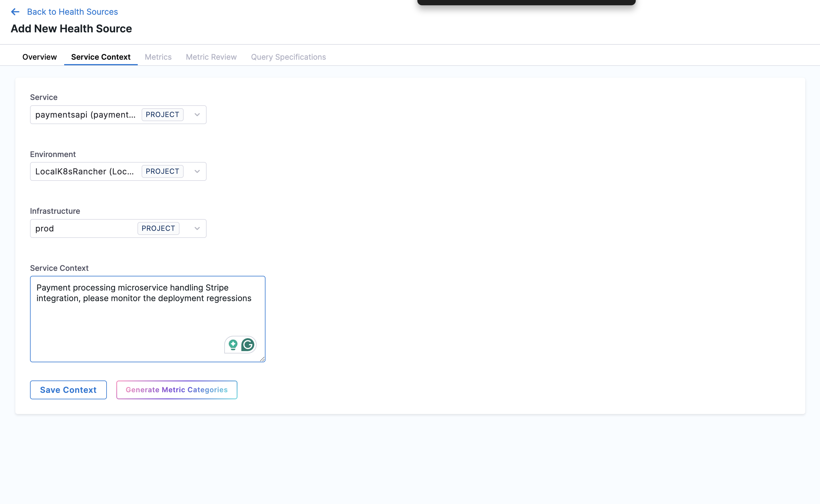Open the Service paymentsapi dropdown
This screenshot has width=820, height=504.
(x=118, y=115)
